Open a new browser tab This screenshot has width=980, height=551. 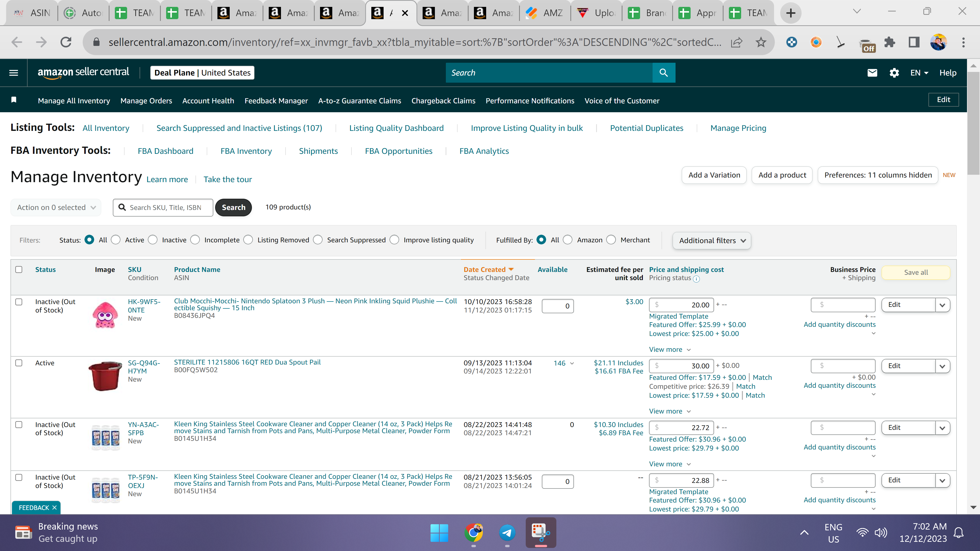791,13
